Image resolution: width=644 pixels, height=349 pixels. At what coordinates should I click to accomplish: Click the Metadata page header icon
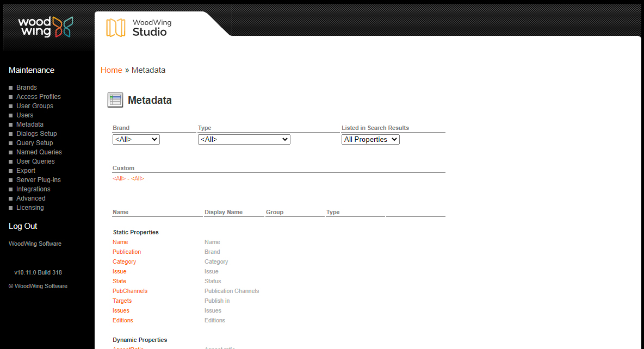(x=115, y=100)
